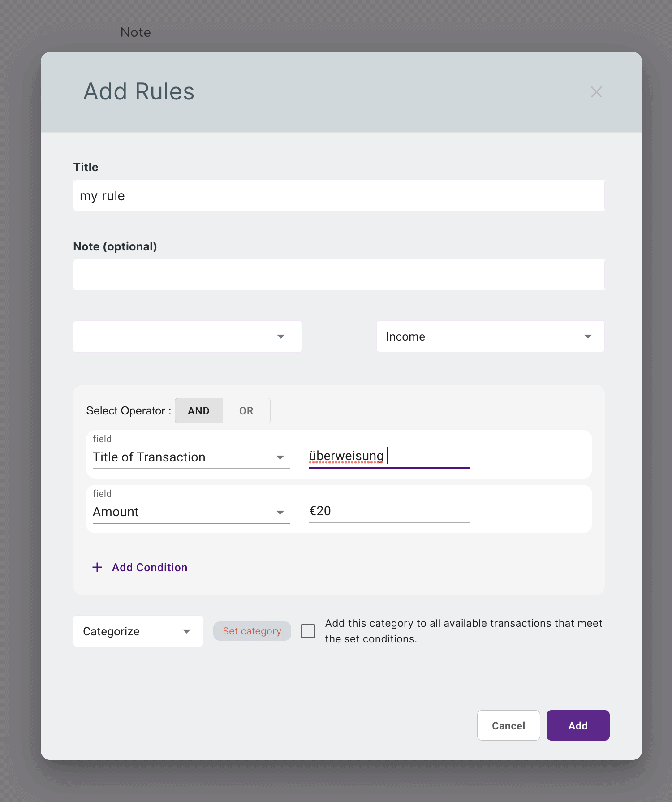
Task: Open the Title of Transaction field dropdown
Action: 191,457
